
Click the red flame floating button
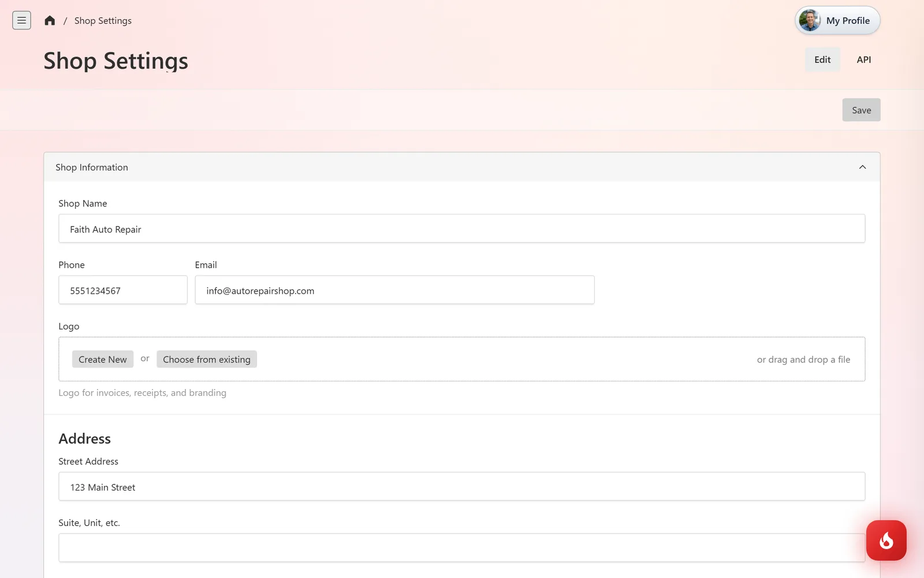[886, 540]
